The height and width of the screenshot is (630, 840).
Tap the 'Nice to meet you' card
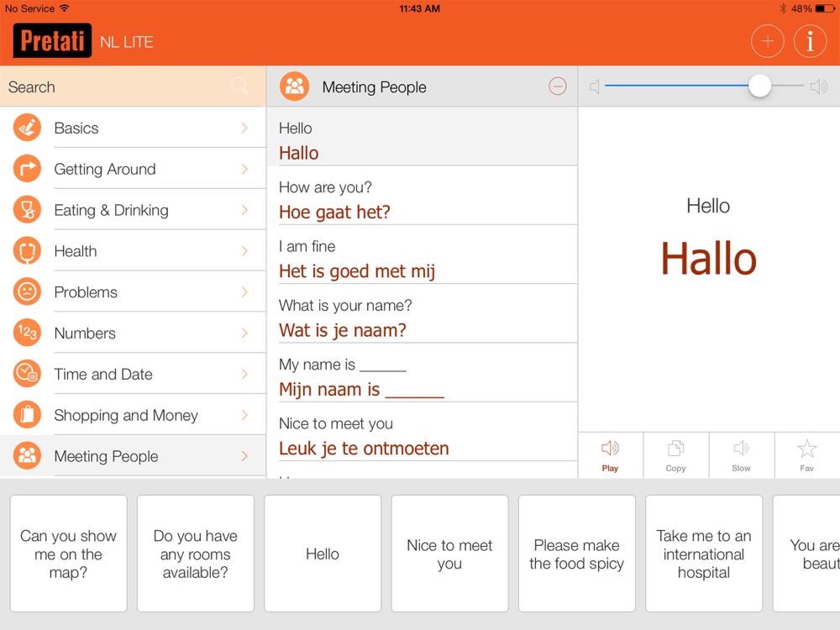click(449, 554)
